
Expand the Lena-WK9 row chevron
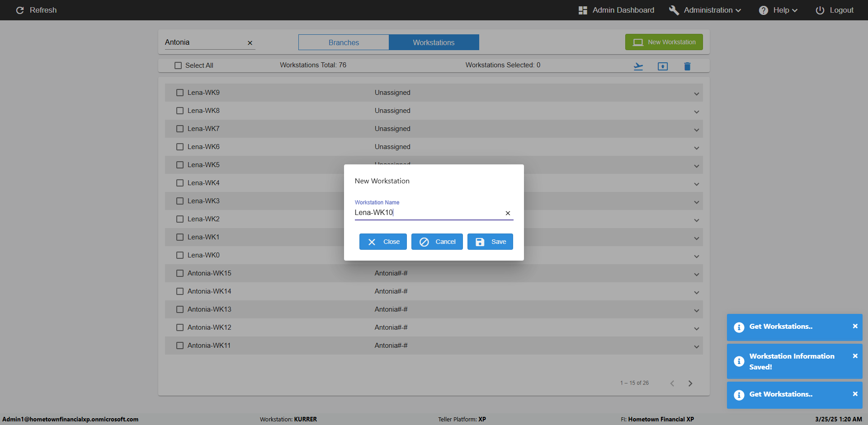pyautogui.click(x=697, y=94)
